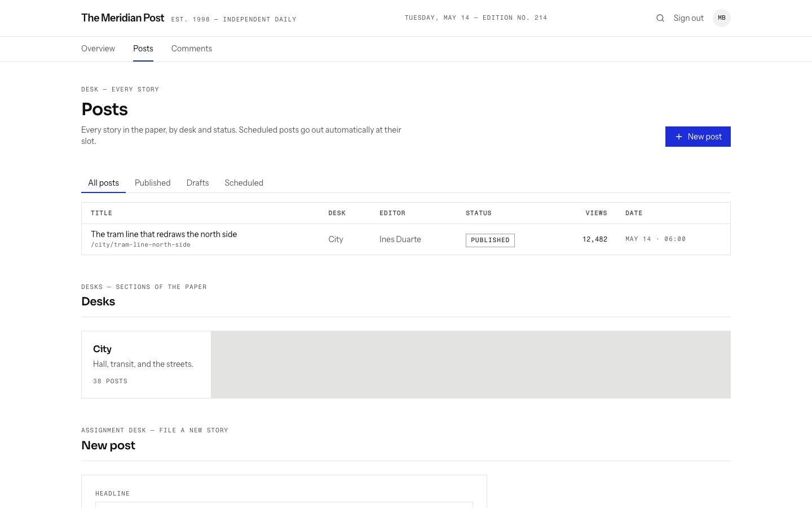Sort by the DESK column header
The width and height of the screenshot is (812, 508).
click(337, 213)
